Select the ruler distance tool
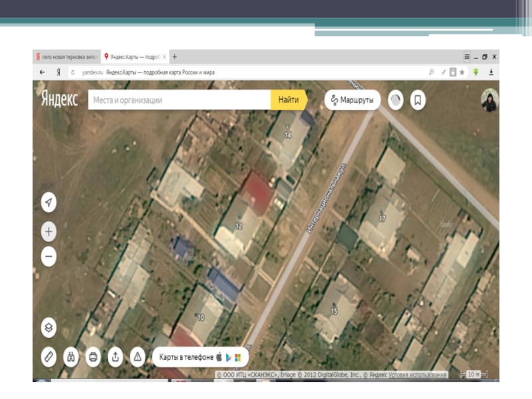The width and height of the screenshot is (532, 399). tap(49, 357)
